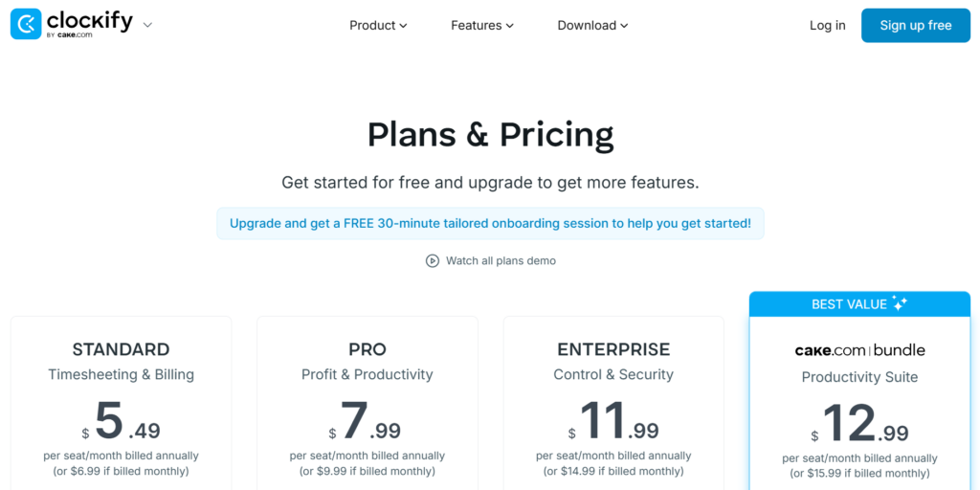Expand the chevron beside Clockify logo
Viewport: 980px width, 490px height.
click(147, 26)
